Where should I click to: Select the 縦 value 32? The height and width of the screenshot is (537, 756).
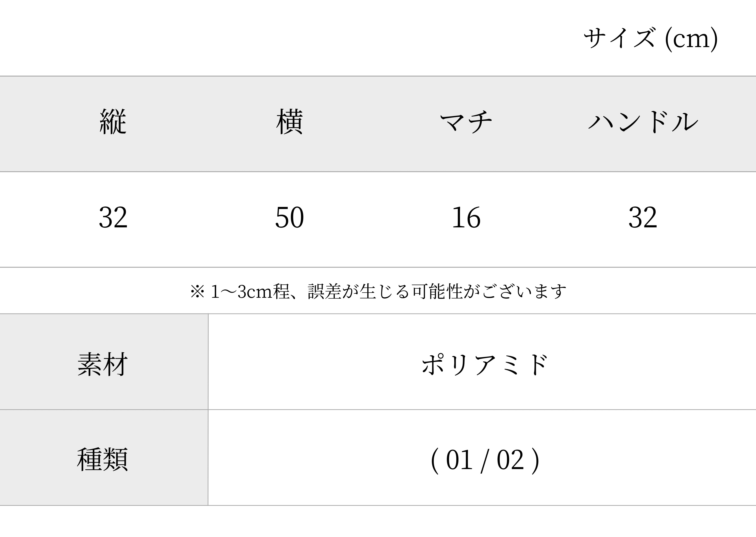[x=113, y=217]
